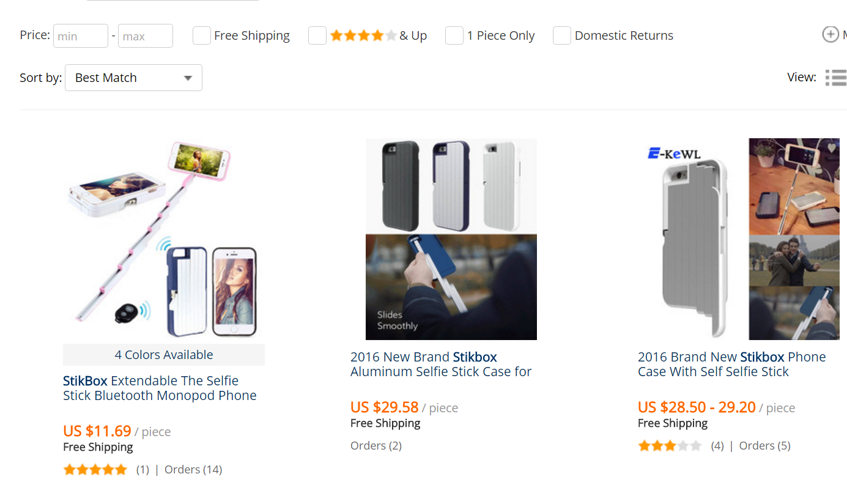Click the minimum price input field
Viewport: 847px width, 504px height.
click(x=81, y=36)
